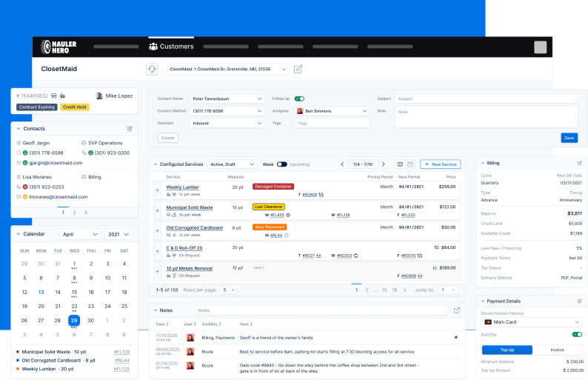
Task: Edit Contacts panel via pencil icon
Action: pyautogui.click(x=130, y=129)
